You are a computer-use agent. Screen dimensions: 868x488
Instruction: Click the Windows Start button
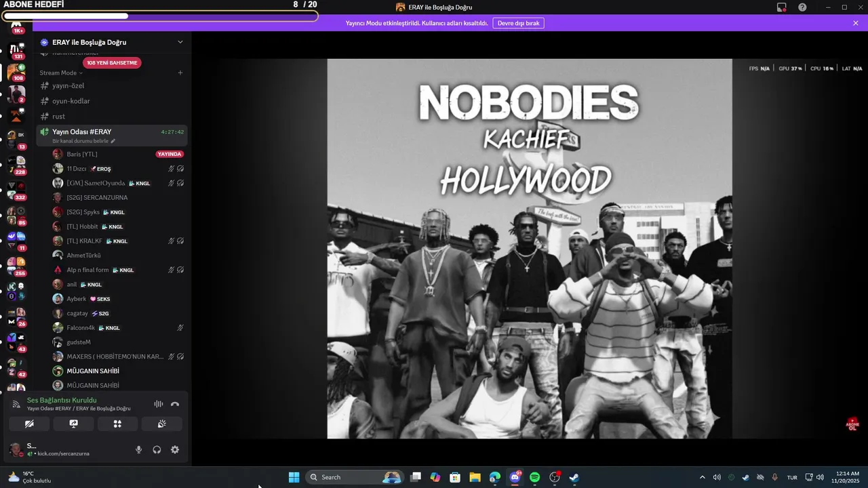(x=294, y=477)
